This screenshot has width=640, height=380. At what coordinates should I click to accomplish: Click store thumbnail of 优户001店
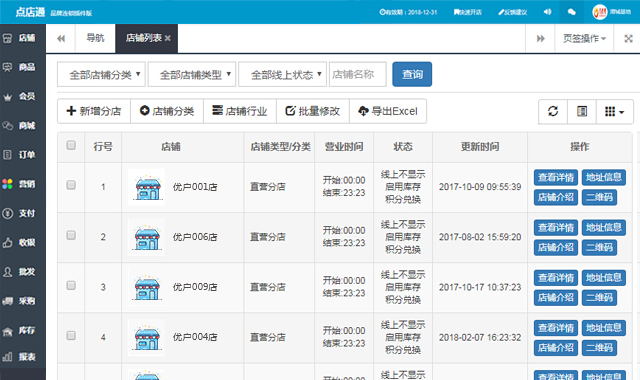[147, 187]
